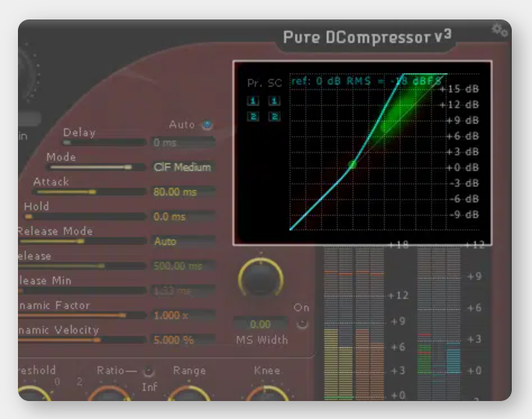Viewport: 532px width, 419px height.
Task: Open the settings gears icon
Action: click(x=499, y=31)
